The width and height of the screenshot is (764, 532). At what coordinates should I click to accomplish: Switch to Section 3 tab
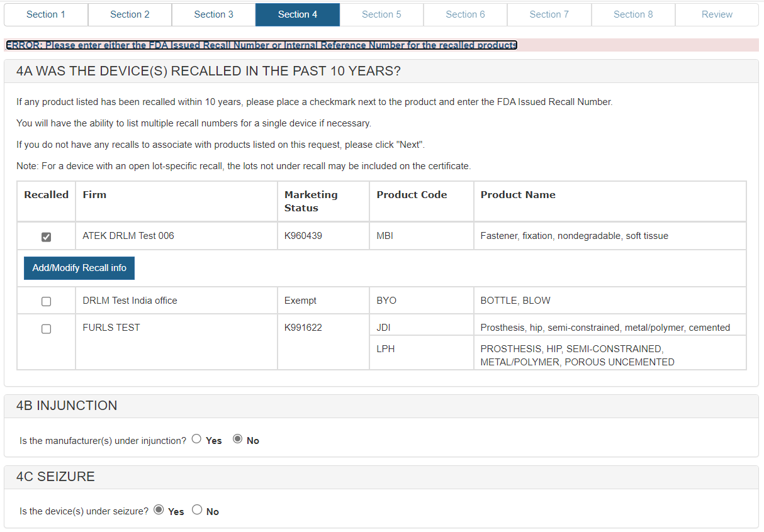pyautogui.click(x=213, y=14)
